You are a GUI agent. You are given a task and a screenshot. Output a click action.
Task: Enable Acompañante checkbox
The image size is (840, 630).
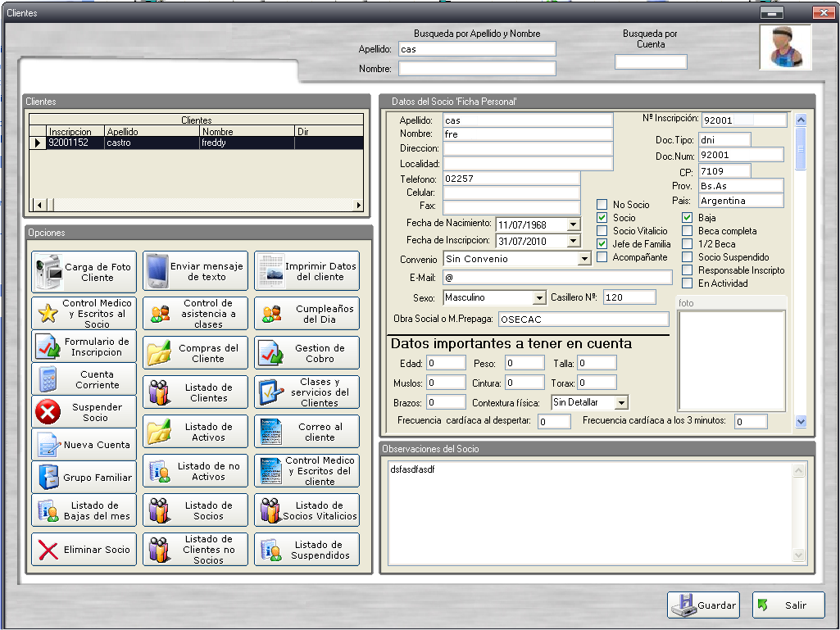[x=602, y=257]
